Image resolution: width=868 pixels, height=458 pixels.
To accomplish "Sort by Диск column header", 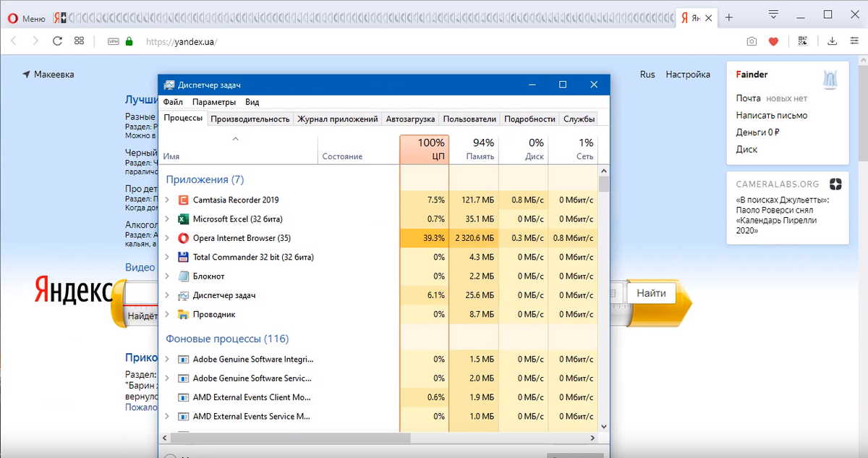I will tap(524, 149).
